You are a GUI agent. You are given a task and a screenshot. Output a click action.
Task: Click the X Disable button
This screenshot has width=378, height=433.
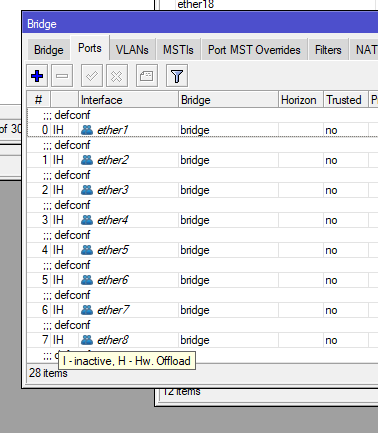click(x=117, y=76)
